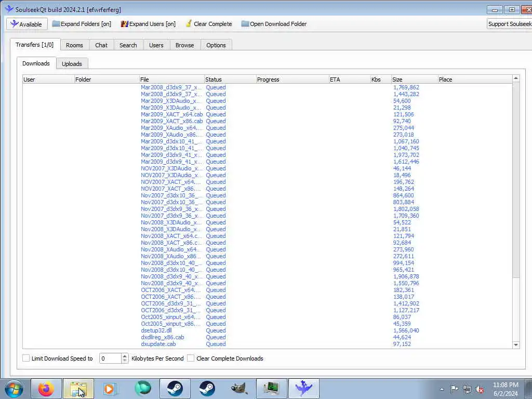Screen dimensions: 532x399
Task: Open second Steam taskbar icon
Action: click(207, 389)
